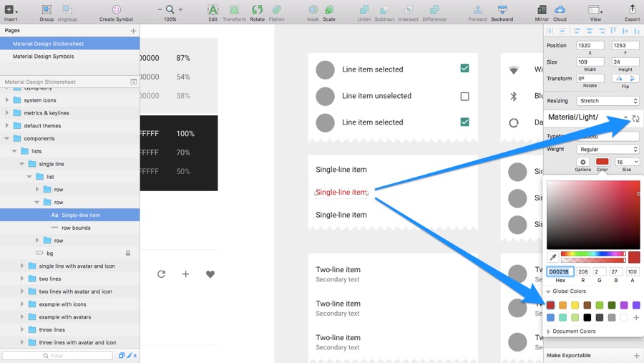The width and height of the screenshot is (644, 363).
Task: Add Make Exportable with plus
Action: (636, 356)
